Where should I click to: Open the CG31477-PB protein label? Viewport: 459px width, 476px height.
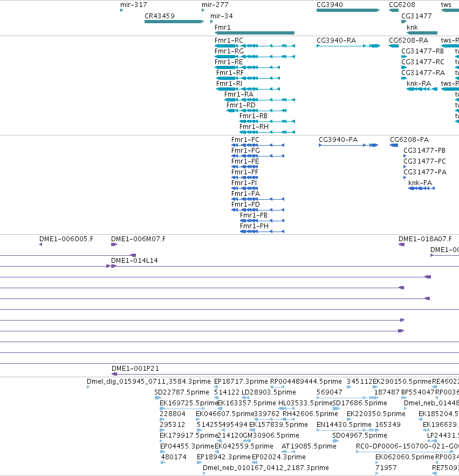[x=424, y=151]
